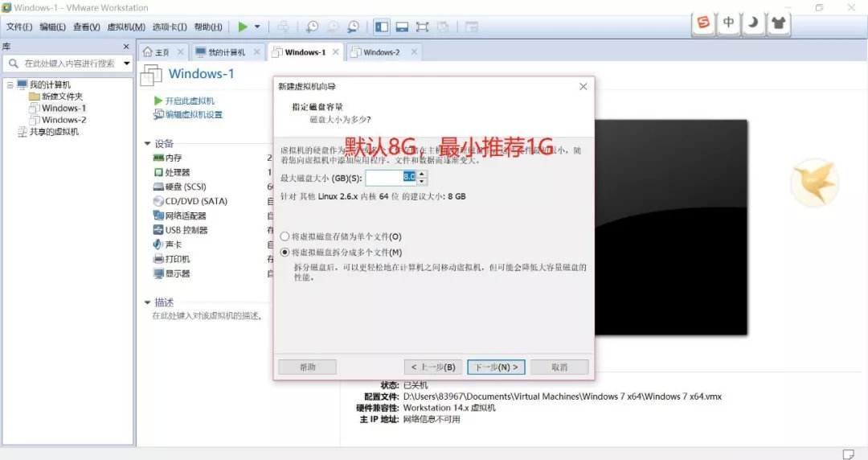Open the 帮助(H) menu
Image resolution: width=868 pixels, height=460 pixels.
point(208,27)
